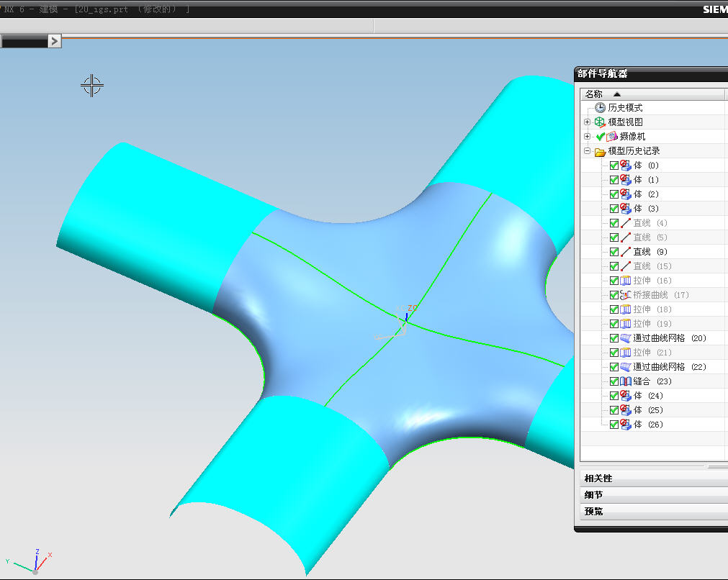Click the body icon for 体 (24)

(626, 396)
